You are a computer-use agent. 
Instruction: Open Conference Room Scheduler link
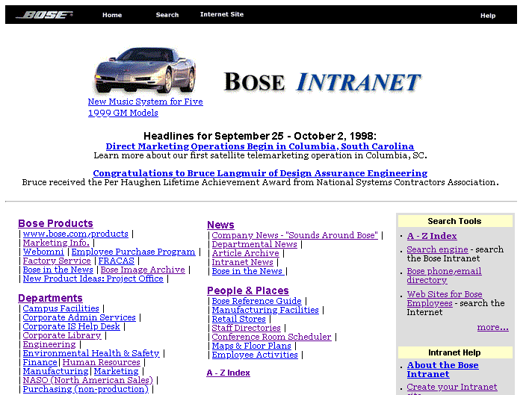pyautogui.click(x=271, y=337)
